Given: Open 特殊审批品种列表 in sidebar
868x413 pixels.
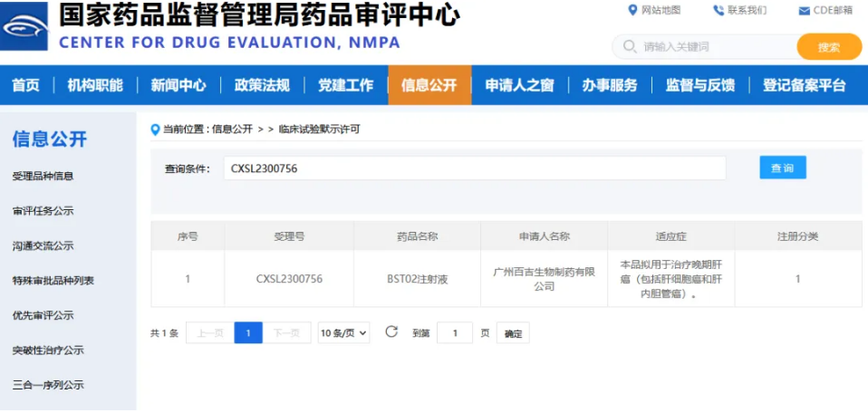Looking at the screenshot, I should 53,281.
